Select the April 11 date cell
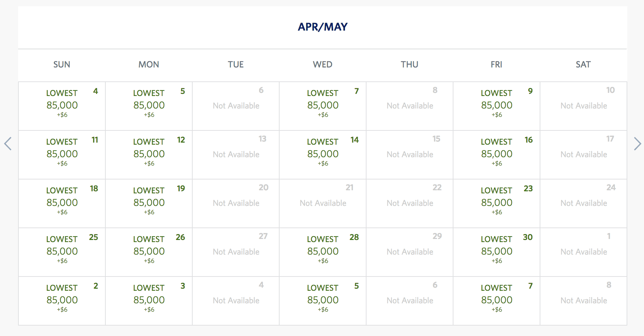 (x=62, y=155)
